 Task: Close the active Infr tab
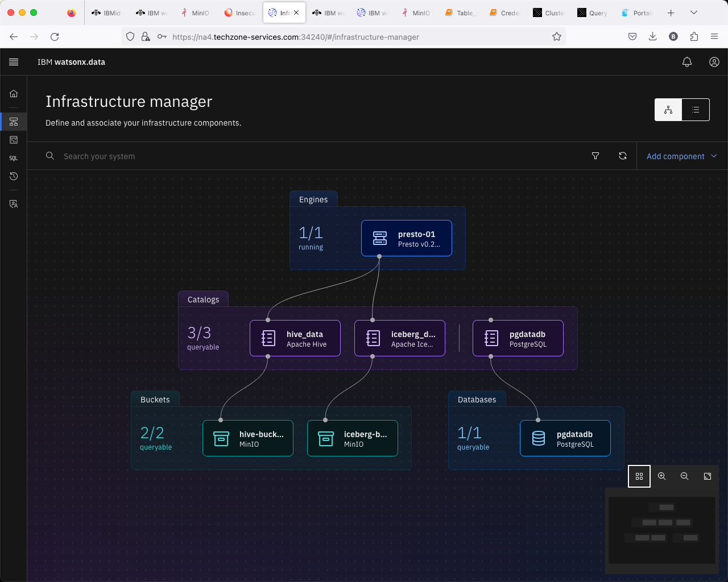pyautogui.click(x=296, y=13)
